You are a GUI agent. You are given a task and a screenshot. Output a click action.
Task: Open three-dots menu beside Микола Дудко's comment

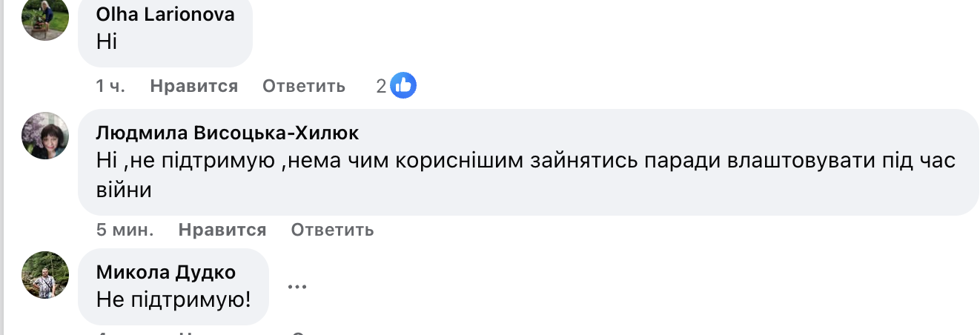297,286
